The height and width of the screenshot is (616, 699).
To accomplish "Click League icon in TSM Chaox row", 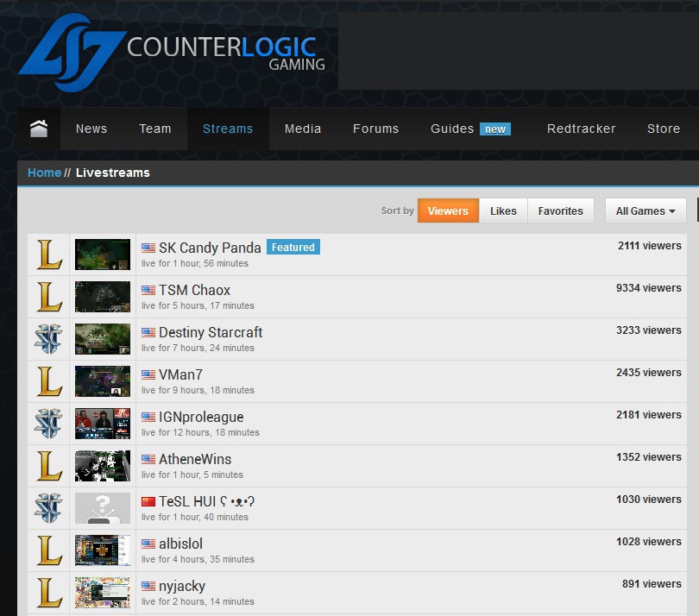I will (x=48, y=297).
